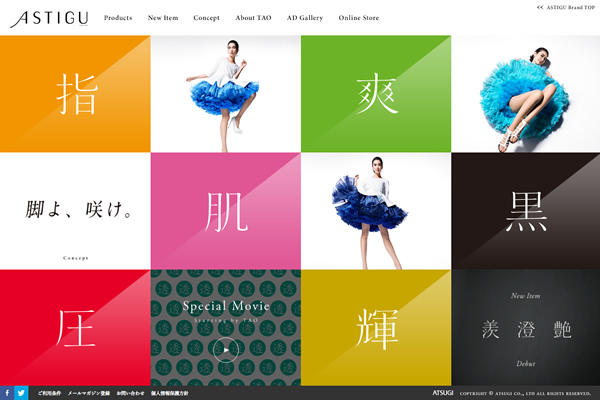600x400 pixels.
Task: Play the Special Movie video
Action: 225,350
